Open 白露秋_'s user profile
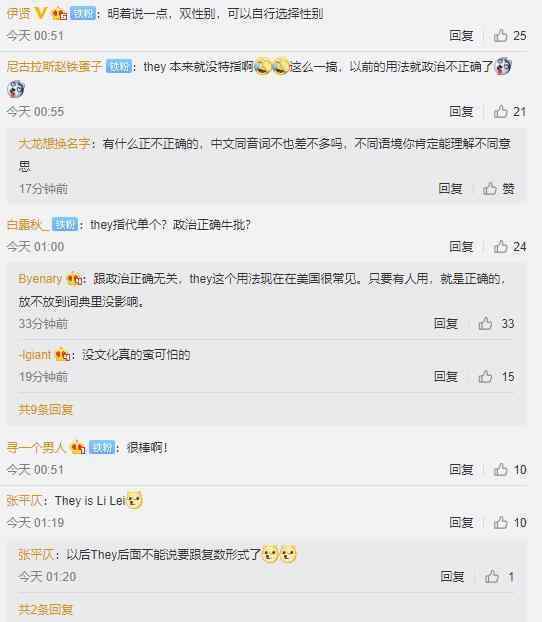 click(27, 225)
